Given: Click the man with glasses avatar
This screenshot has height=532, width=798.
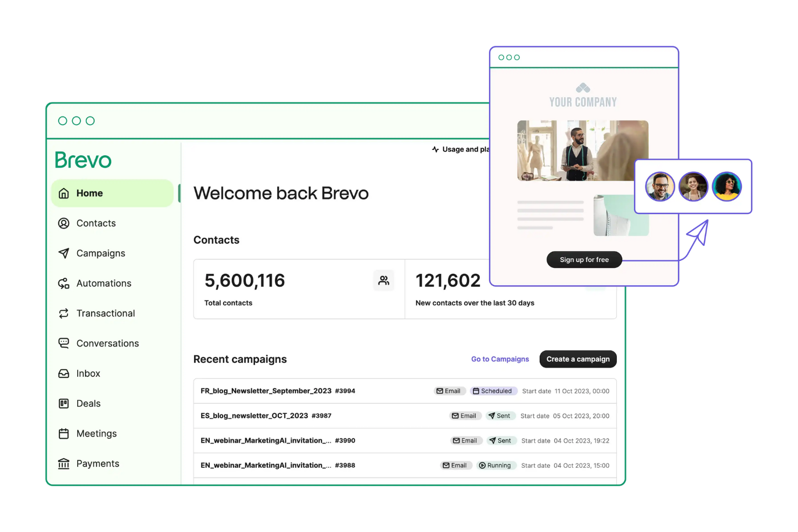Looking at the screenshot, I should pyautogui.click(x=660, y=186).
